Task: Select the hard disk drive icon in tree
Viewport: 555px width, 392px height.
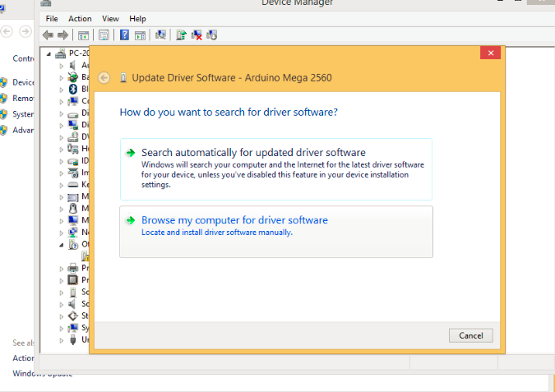Action: (x=73, y=113)
